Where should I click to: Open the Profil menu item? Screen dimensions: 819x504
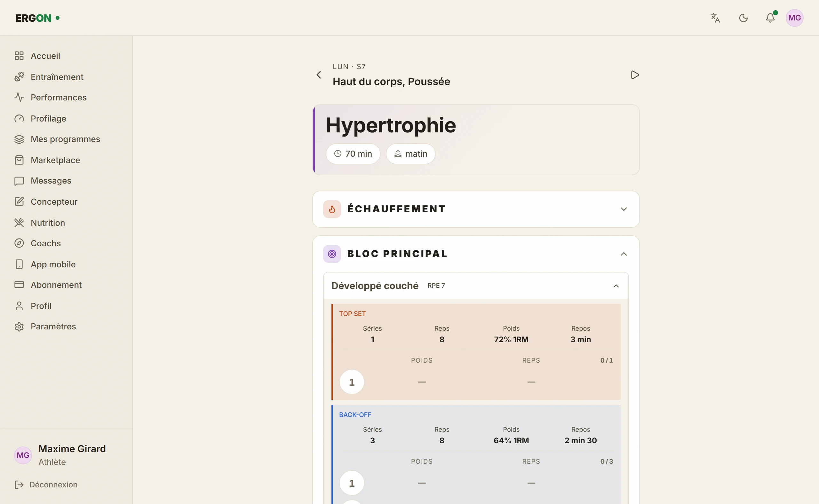(x=66, y=306)
